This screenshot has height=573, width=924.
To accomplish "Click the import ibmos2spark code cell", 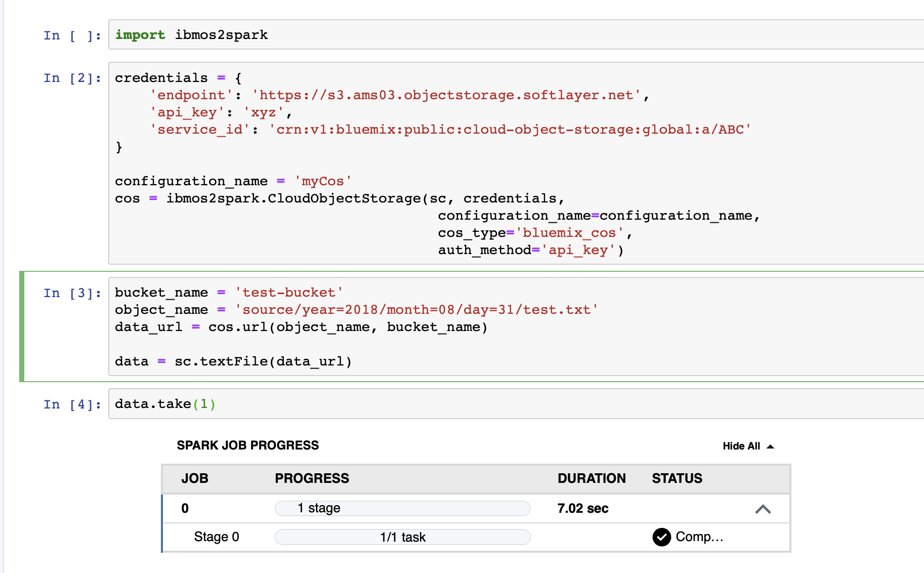I will click(516, 35).
